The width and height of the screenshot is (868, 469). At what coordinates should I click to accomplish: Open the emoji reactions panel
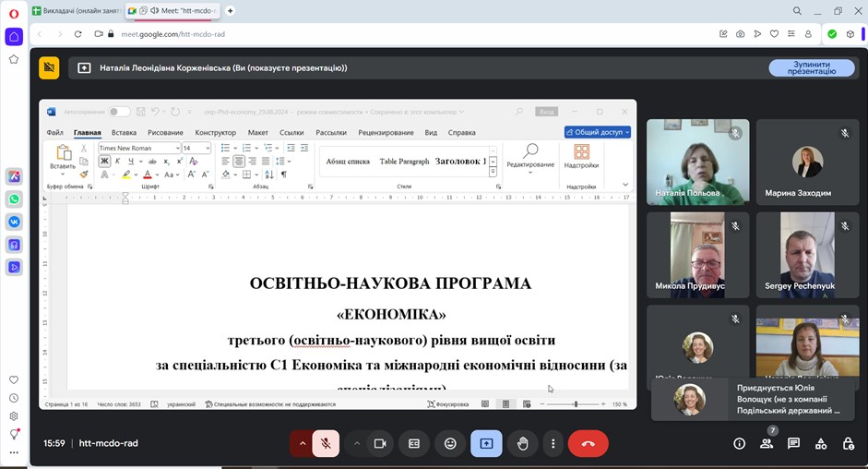[450, 443]
